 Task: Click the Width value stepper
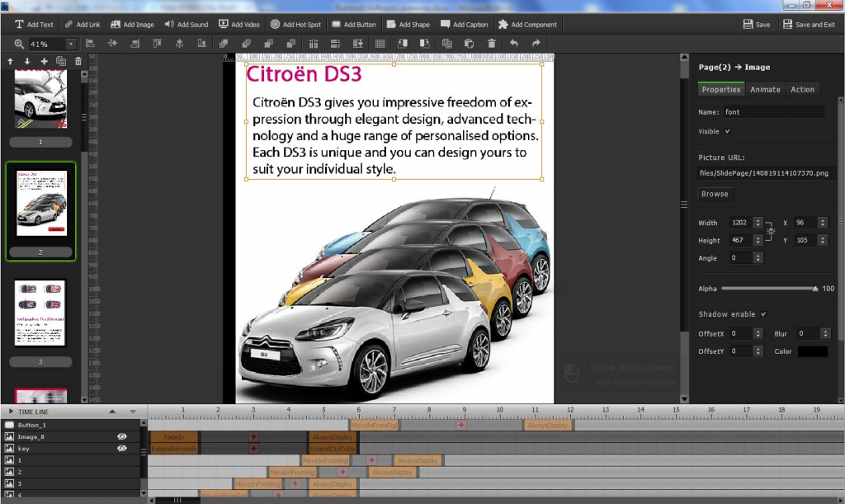(758, 223)
